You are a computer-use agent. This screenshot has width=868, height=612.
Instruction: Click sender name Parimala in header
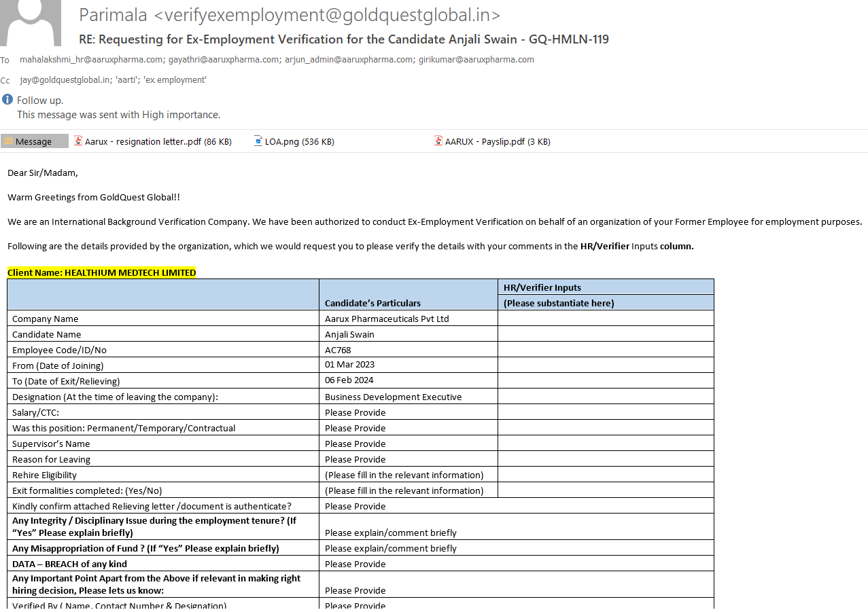tap(113, 14)
